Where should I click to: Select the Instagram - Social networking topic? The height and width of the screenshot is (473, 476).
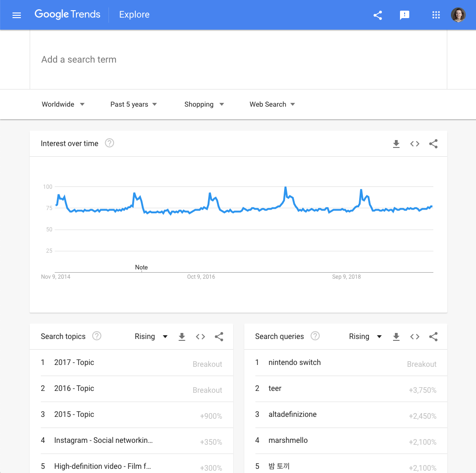(132, 441)
